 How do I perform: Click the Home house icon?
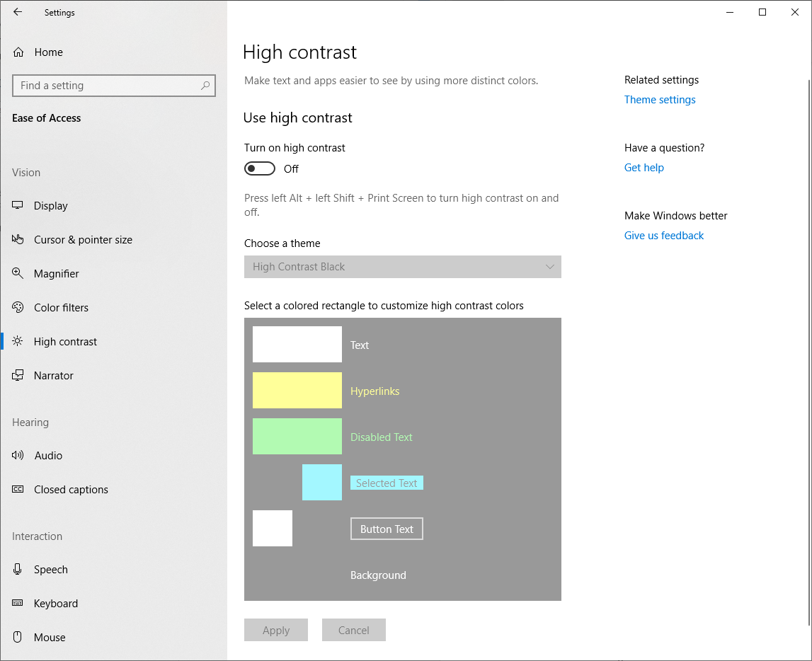point(18,52)
